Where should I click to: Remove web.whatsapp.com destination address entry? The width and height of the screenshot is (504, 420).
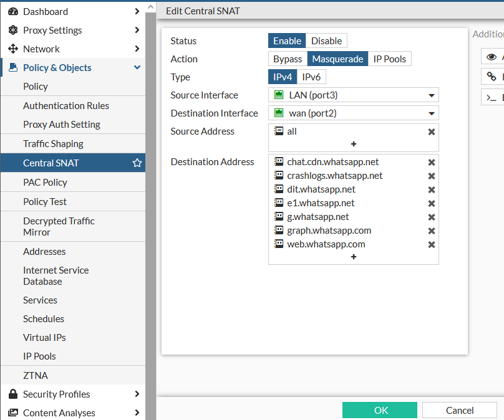click(x=431, y=244)
